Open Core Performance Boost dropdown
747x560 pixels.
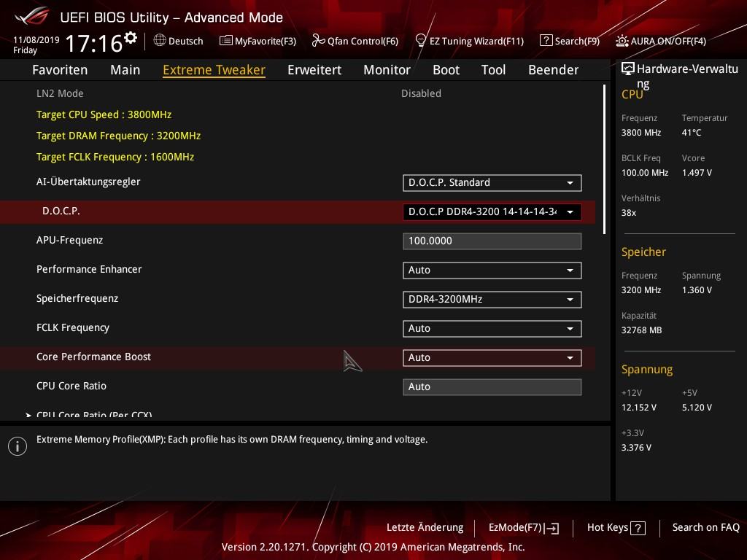492,357
